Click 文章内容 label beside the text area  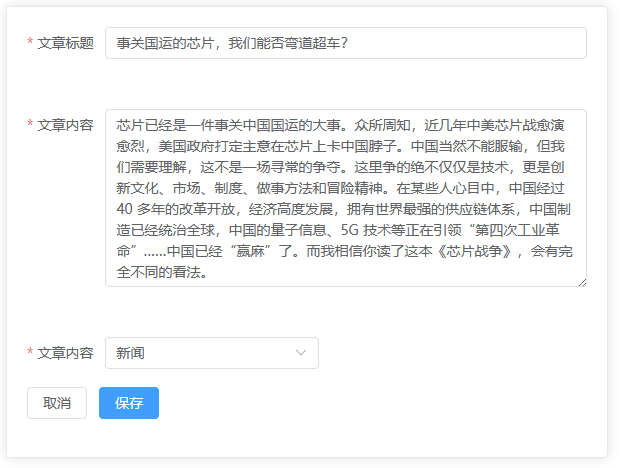click(x=65, y=125)
